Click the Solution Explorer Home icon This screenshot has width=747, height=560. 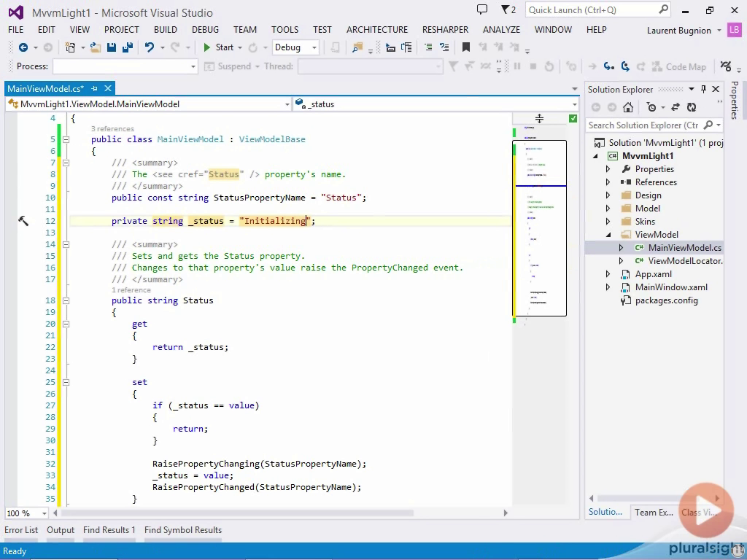click(x=628, y=107)
